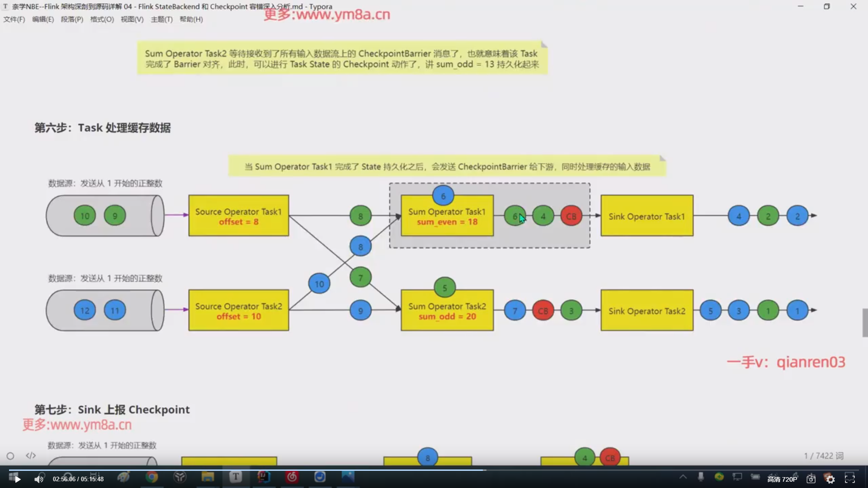Image resolution: width=868 pixels, height=488 pixels.
Task: Launch Google Chrome from the taskbar
Action: click(151, 477)
